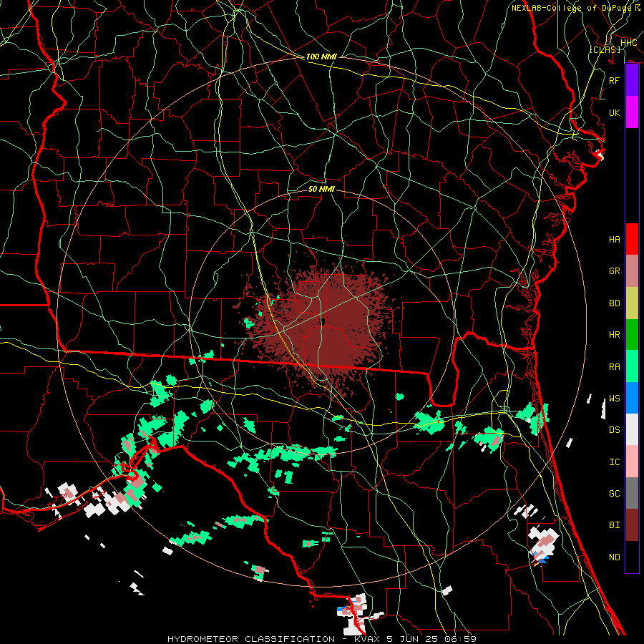644x644 pixels.
Task: Click the IC pink legend swatch
Action: pyautogui.click(x=632, y=462)
